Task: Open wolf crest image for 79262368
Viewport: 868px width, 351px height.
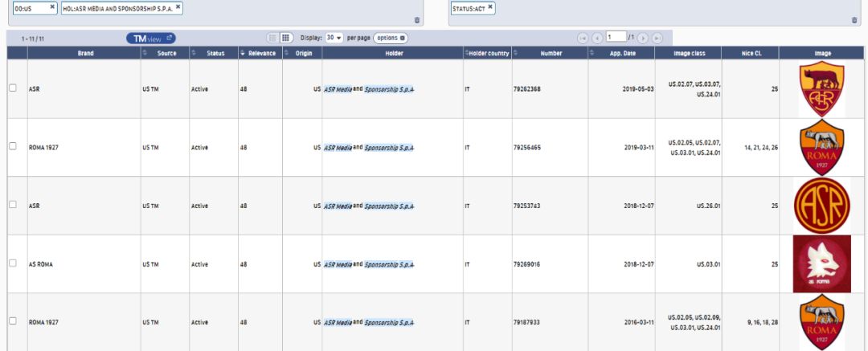Action: click(x=821, y=88)
